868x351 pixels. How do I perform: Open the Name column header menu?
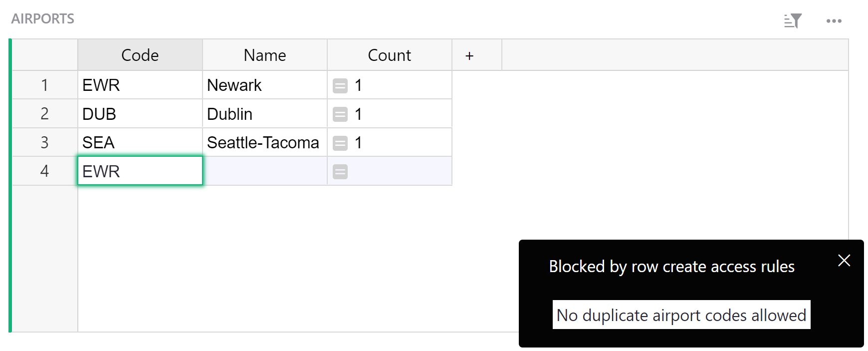pos(264,55)
